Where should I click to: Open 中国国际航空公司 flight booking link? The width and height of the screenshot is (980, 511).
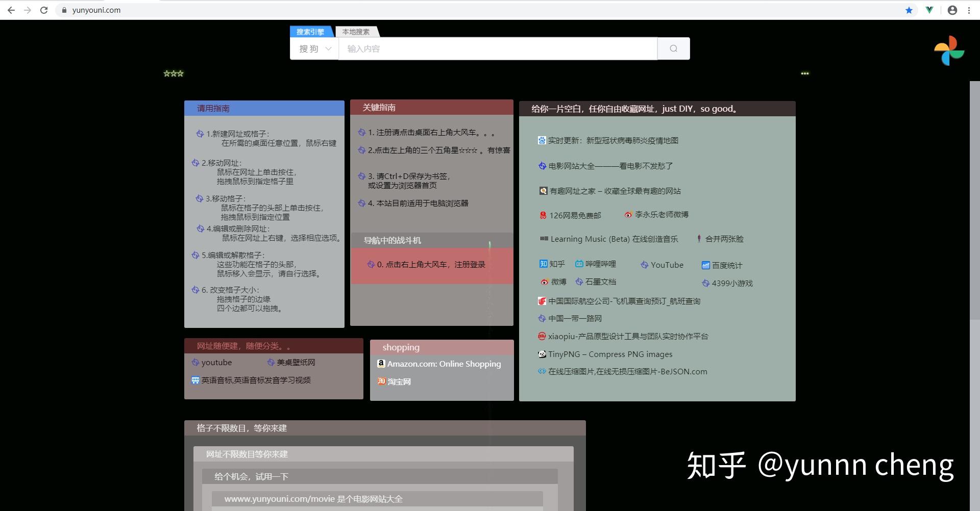point(619,301)
